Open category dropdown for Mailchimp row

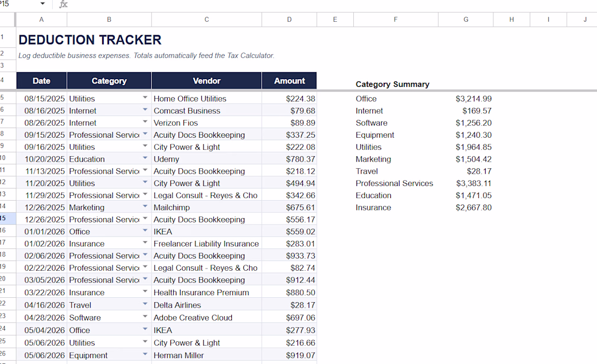(x=145, y=207)
